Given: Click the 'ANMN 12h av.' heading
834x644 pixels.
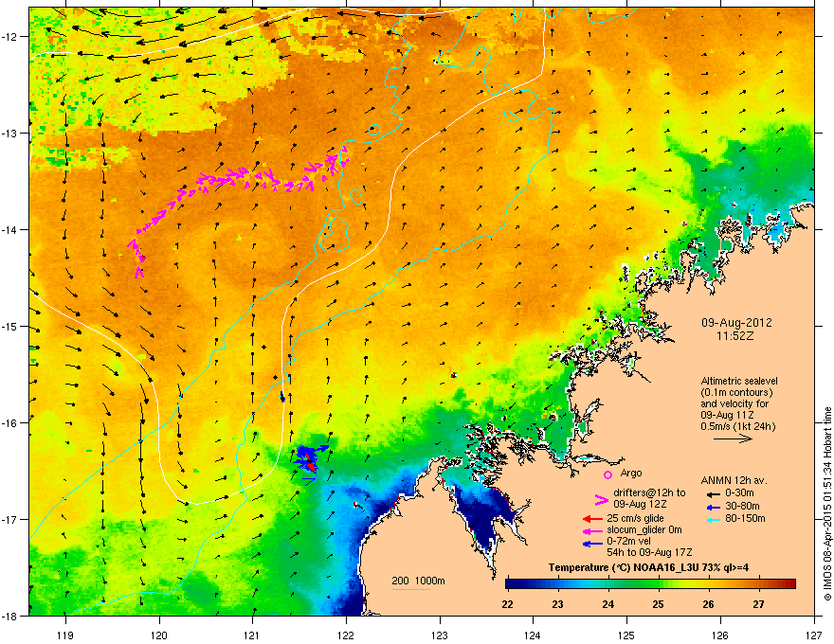Looking at the screenshot, I should tap(734, 481).
